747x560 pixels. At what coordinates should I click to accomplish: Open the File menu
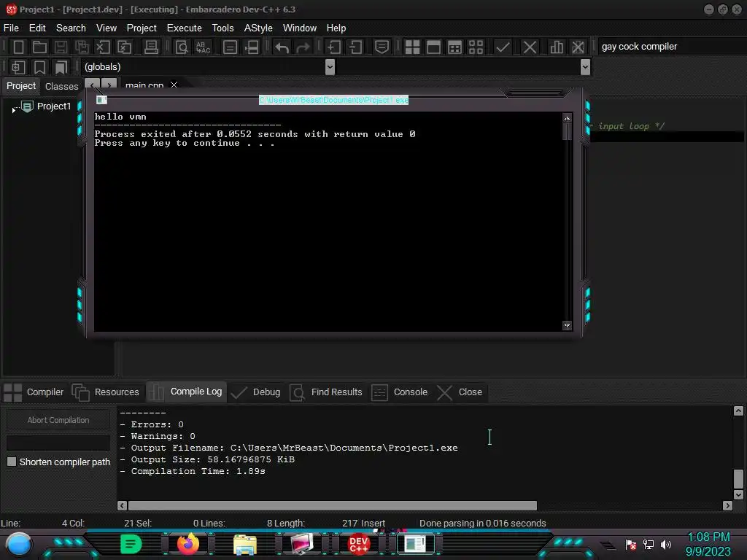(x=11, y=28)
